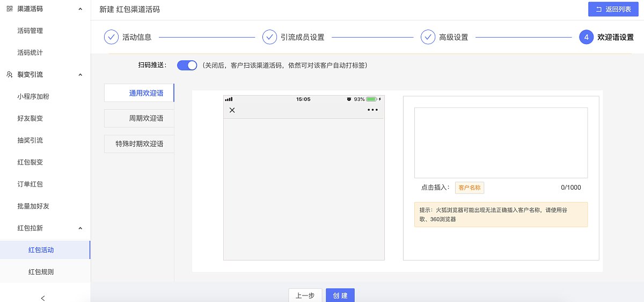Click the Firefox browser hint notice

coord(501,214)
